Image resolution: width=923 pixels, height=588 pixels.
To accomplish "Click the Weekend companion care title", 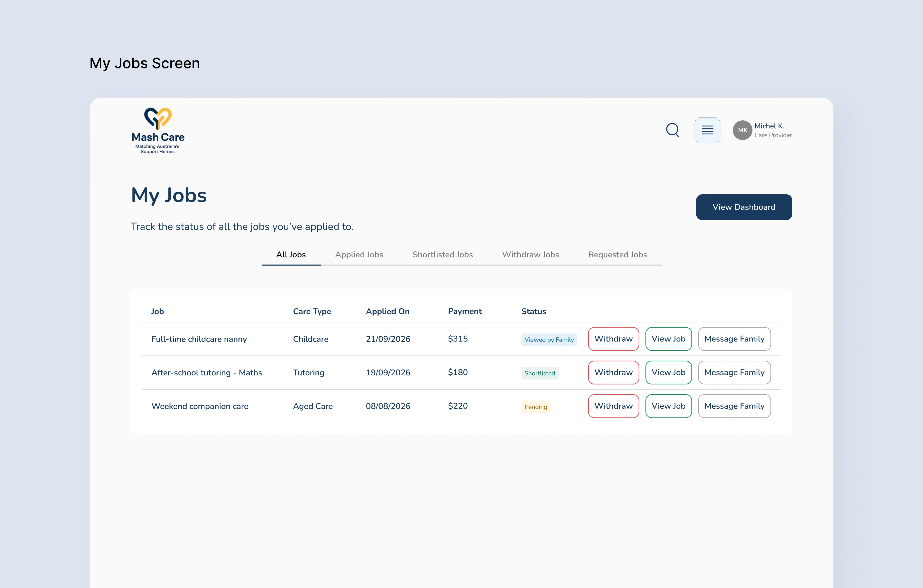I will [x=200, y=406].
